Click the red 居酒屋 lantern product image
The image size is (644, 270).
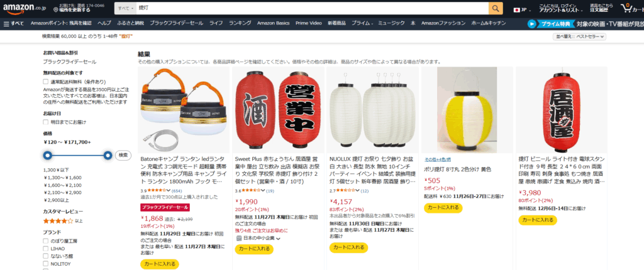[x=562, y=110]
